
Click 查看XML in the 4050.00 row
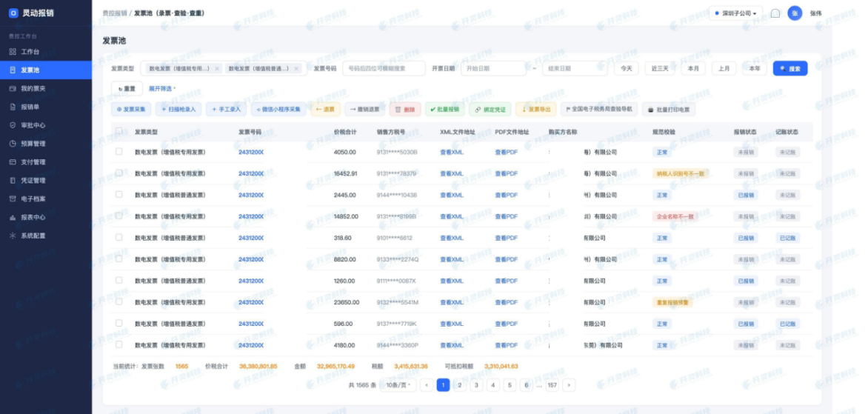click(x=452, y=152)
